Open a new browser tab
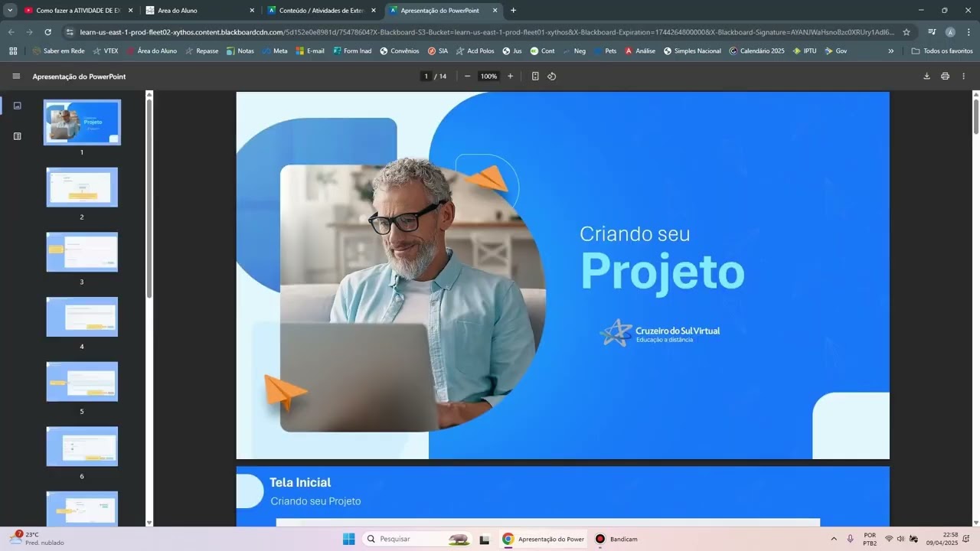The height and width of the screenshot is (551, 980). [513, 11]
